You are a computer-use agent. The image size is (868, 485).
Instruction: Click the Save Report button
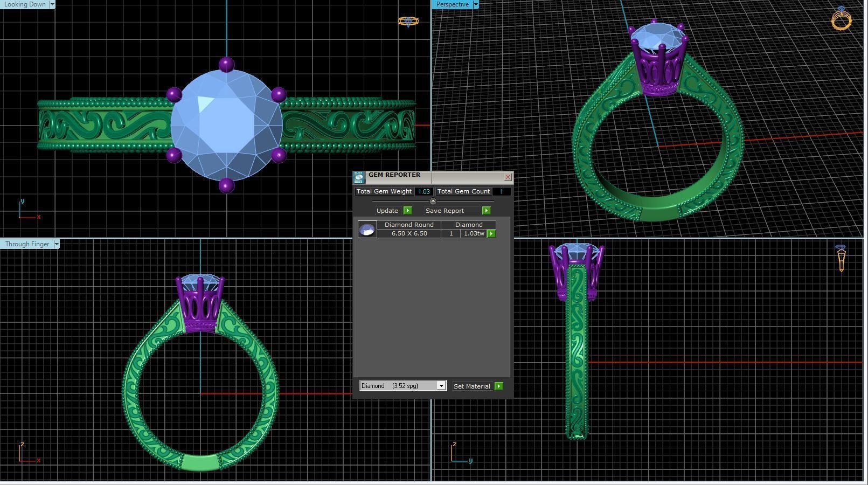pyautogui.click(x=452, y=211)
